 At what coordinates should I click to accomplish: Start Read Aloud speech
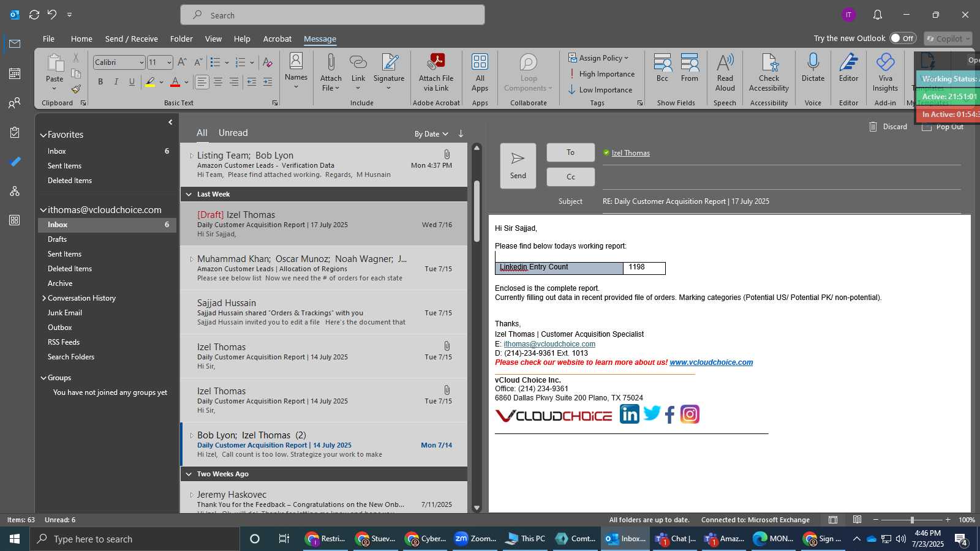click(725, 72)
